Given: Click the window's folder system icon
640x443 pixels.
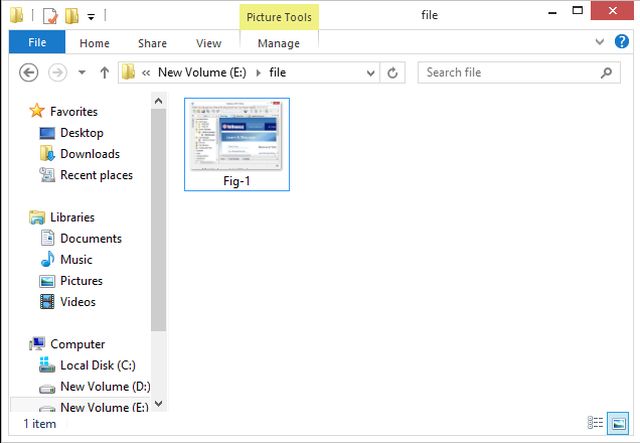Looking at the screenshot, I should pos(17,15).
